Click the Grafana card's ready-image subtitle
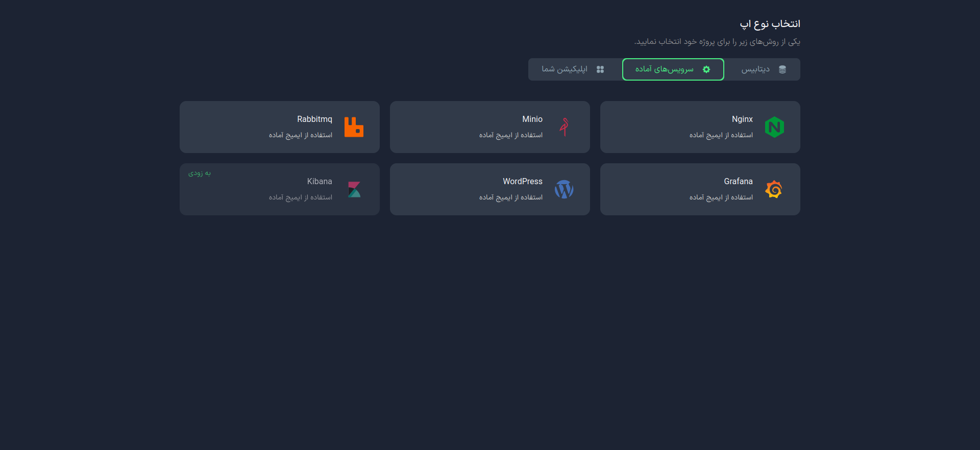Viewport: 980px width, 450px height. tap(721, 197)
